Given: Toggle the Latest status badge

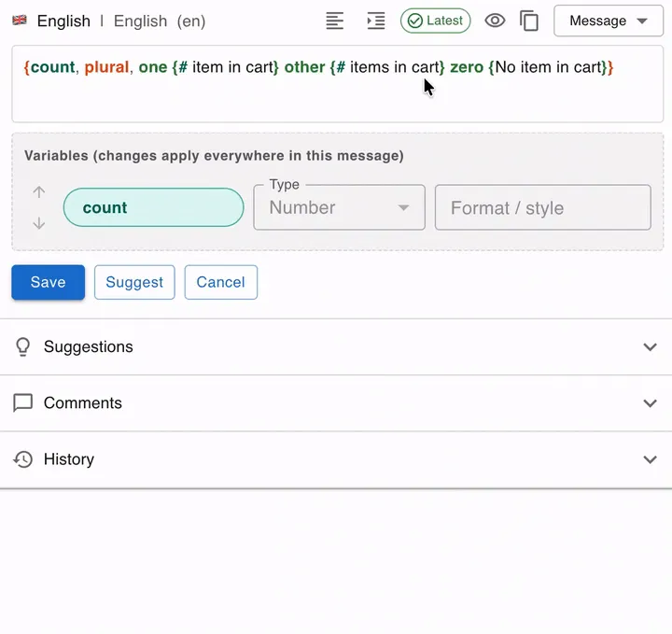Looking at the screenshot, I should [x=435, y=21].
